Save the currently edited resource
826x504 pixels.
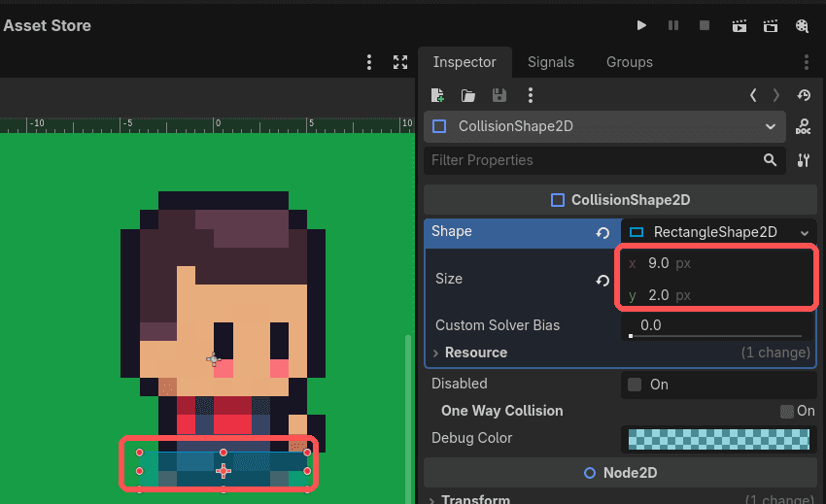(x=499, y=95)
